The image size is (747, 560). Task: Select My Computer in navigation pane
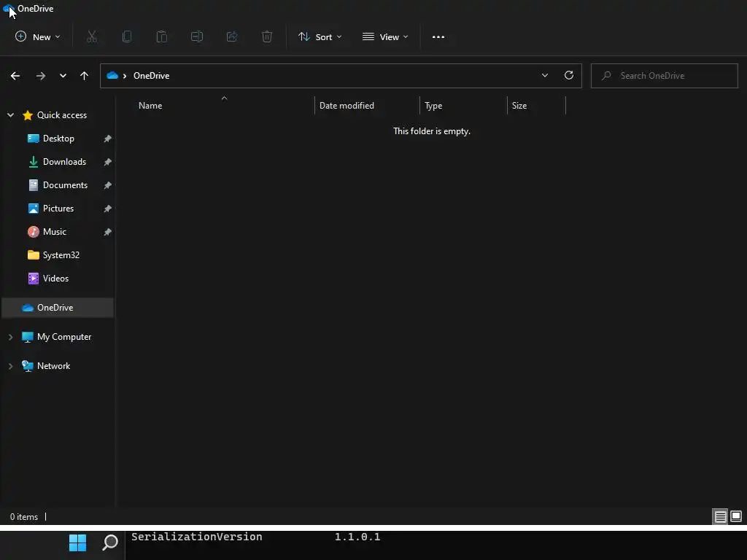coord(64,337)
